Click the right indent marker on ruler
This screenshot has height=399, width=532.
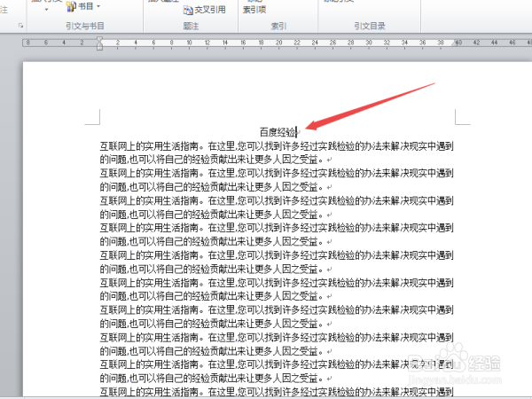click(455, 43)
